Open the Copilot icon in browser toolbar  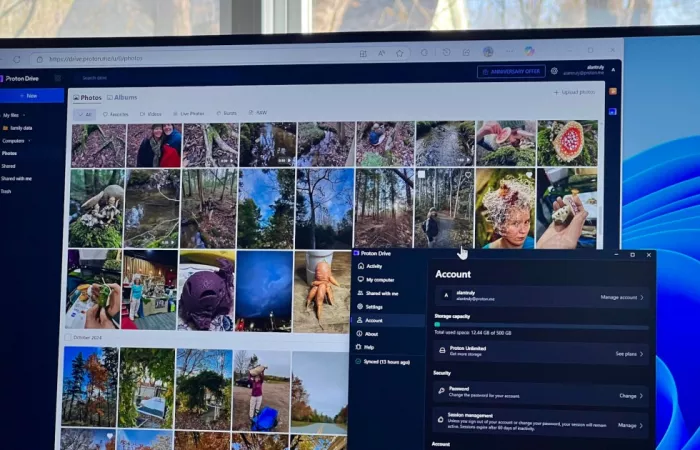tap(529, 51)
